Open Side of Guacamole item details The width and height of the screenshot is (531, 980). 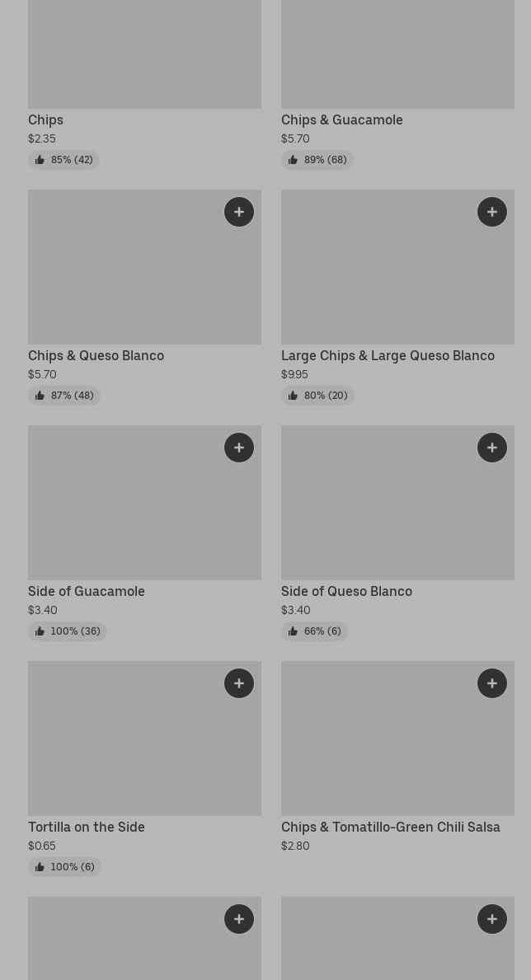point(86,592)
